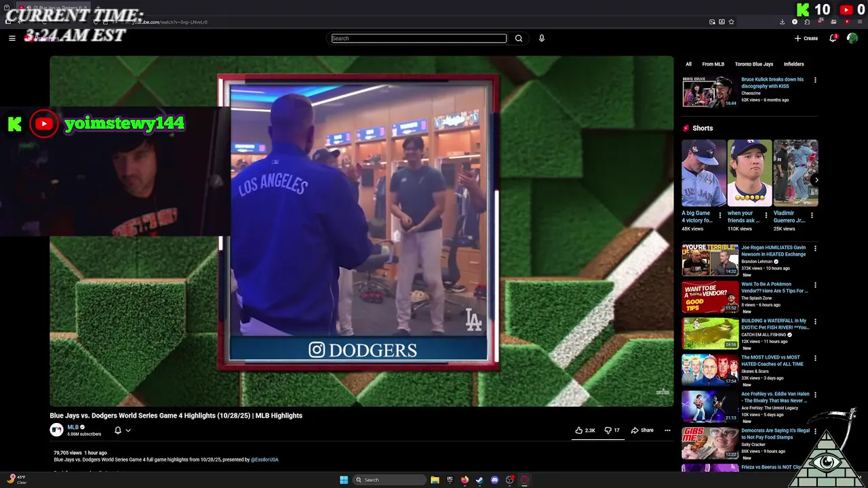Open the YouTube guide hamburger menu
The width and height of the screenshot is (868, 488).
pos(12,39)
